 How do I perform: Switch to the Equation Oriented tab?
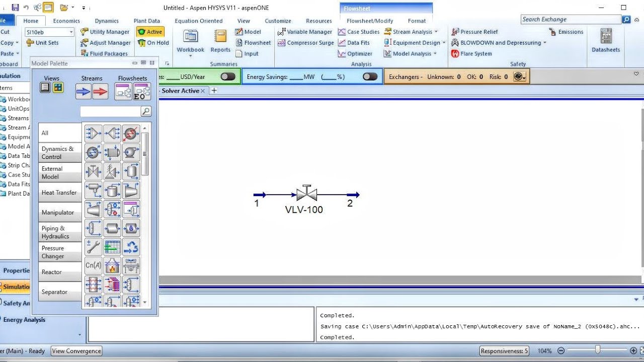tap(199, 21)
